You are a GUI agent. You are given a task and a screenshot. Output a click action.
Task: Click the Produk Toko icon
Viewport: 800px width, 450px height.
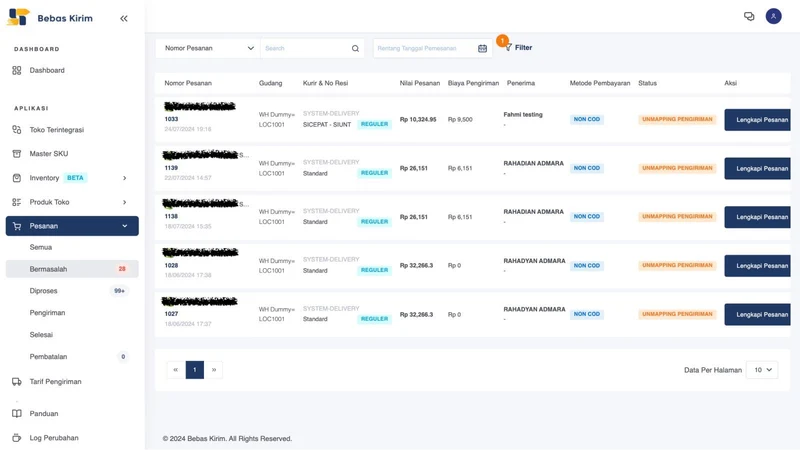tap(17, 202)
